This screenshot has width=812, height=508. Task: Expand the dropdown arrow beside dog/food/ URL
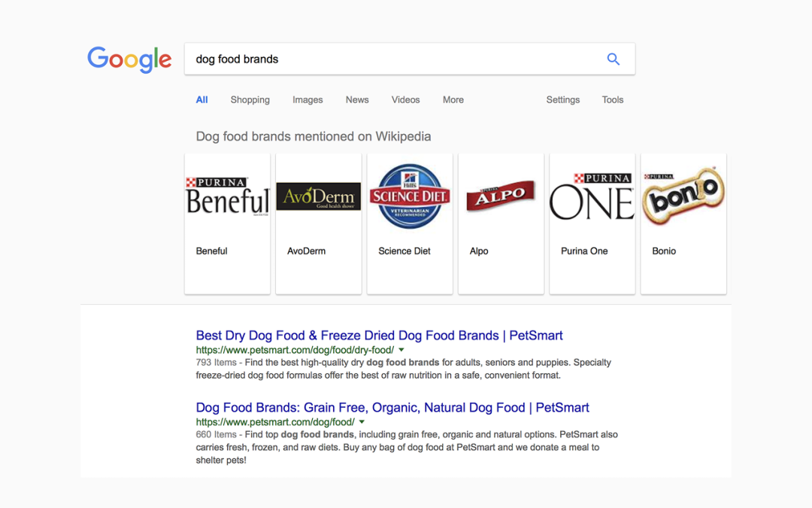[362, 422]
